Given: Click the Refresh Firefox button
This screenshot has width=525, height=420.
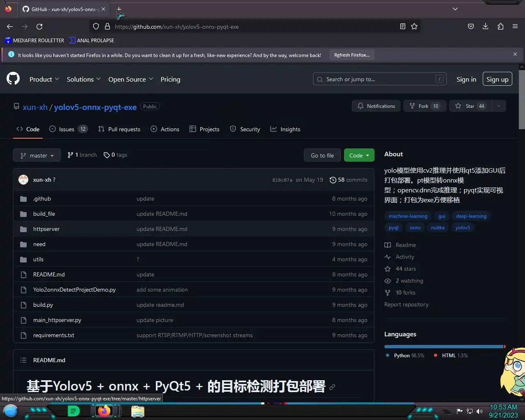Looking at the screenshot, I should [352, 55].
